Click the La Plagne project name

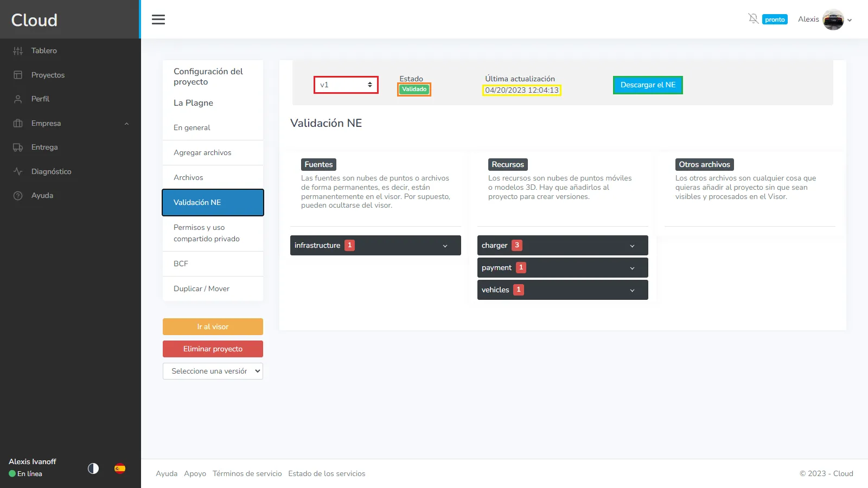(x=193, y=103)
